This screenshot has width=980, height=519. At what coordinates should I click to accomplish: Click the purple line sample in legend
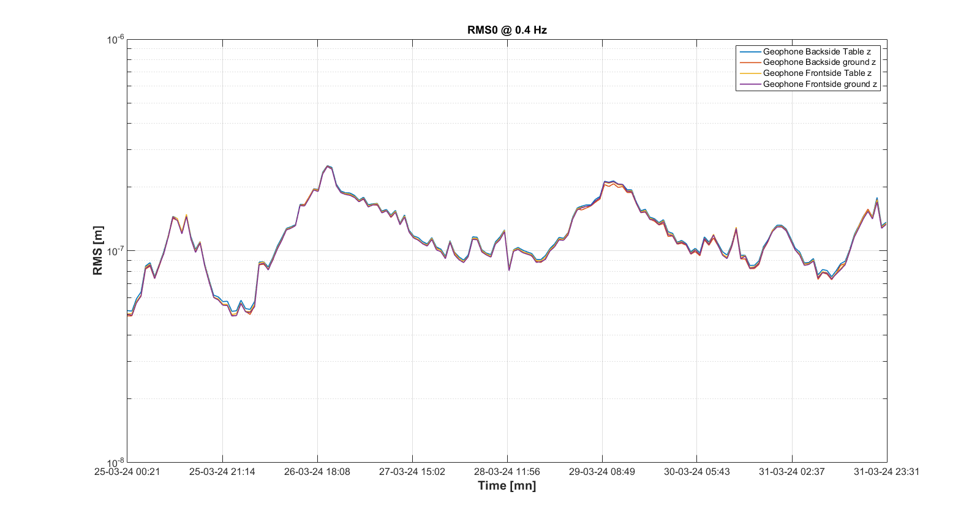point(750,84)
